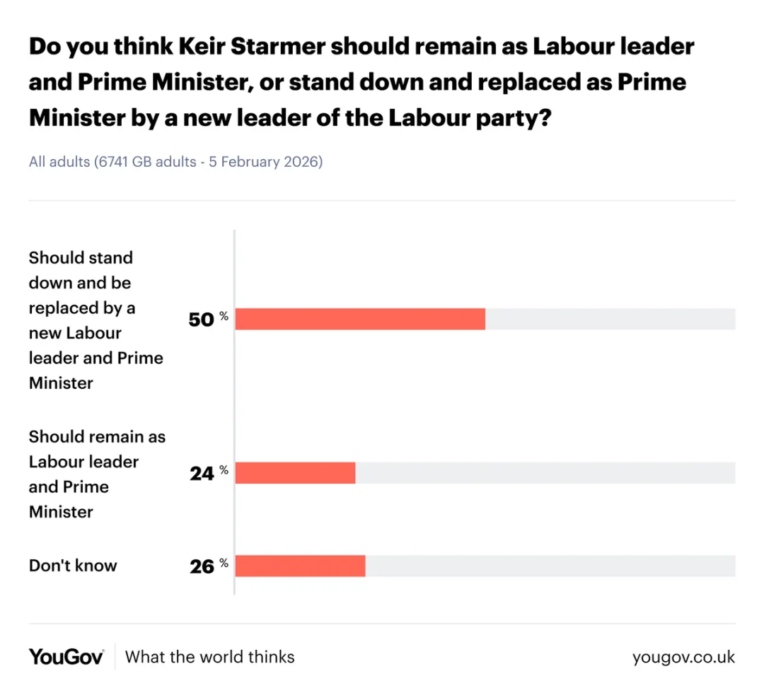Screen dimensions: 764x700
Task: Open the yougov.co.uk link
Action: coord(683,657)
